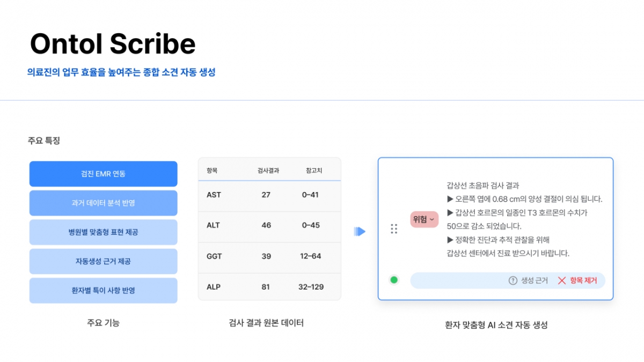This screenshot has width=644, height=362.
Task: Choose 병원별 맞춤형 표현 제공 item
Action: tap(103, 232)
